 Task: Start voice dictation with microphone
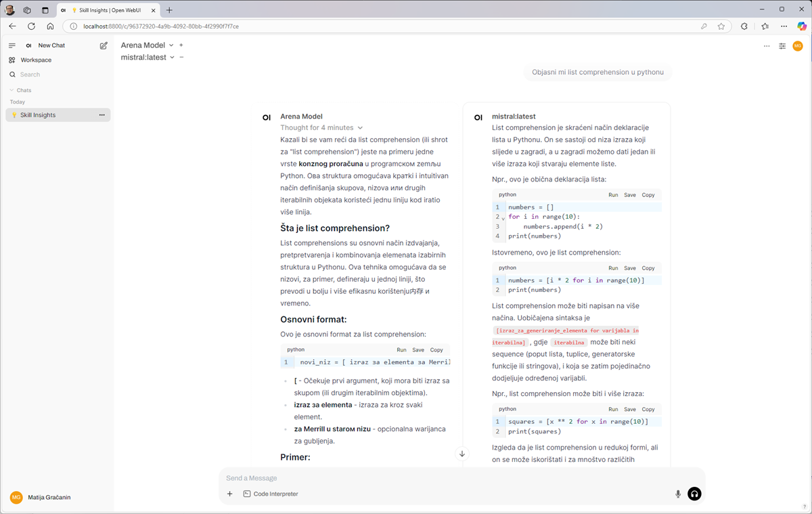[x=678, y=494]
